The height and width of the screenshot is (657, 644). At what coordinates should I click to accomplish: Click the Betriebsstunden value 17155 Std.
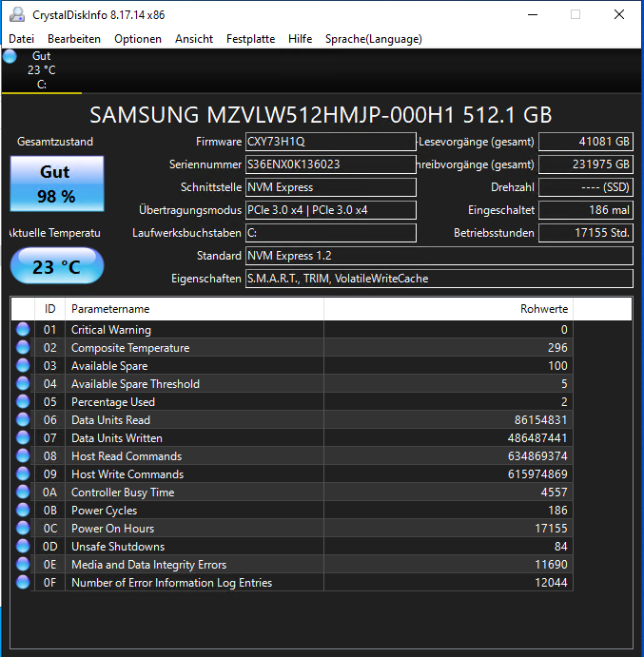(586, 233)
